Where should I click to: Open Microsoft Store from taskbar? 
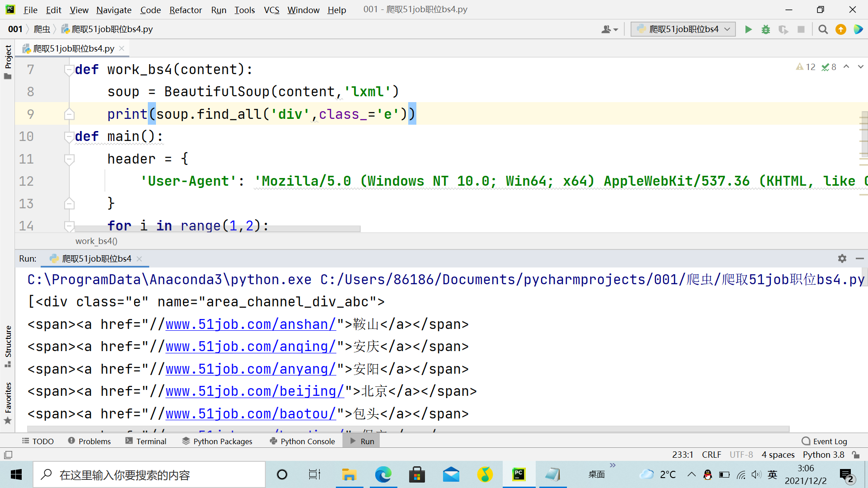[417, 474]
